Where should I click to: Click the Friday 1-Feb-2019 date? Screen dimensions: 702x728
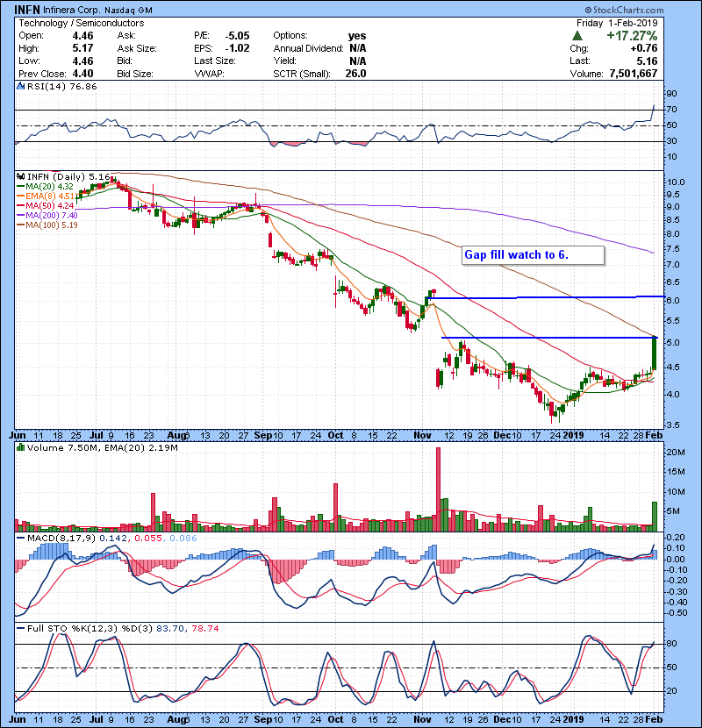click(617, 23)
